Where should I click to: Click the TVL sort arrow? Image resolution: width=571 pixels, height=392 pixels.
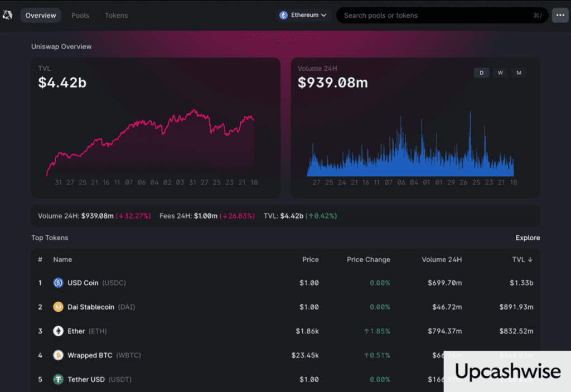tap(530, 259)
